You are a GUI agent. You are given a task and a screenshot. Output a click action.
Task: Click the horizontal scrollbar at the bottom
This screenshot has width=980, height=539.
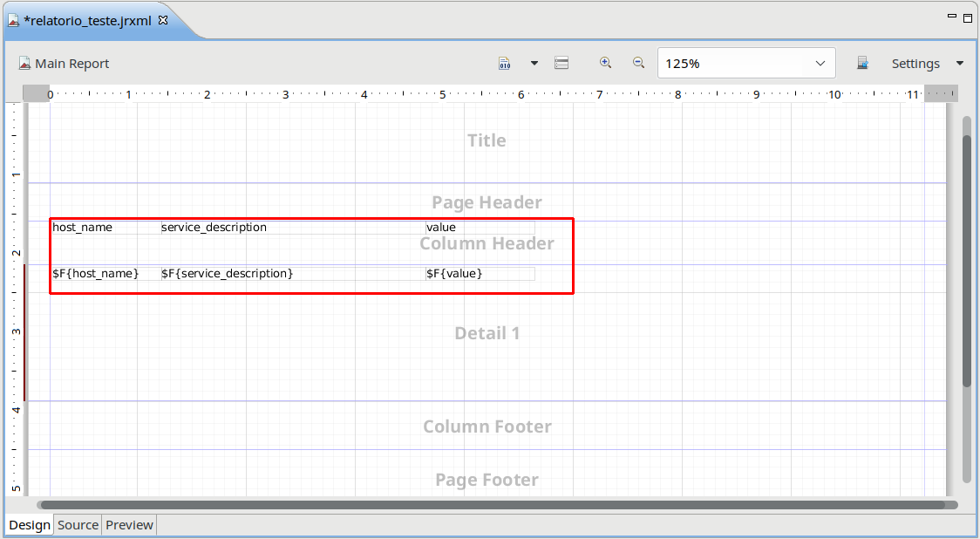click(493, 504)
